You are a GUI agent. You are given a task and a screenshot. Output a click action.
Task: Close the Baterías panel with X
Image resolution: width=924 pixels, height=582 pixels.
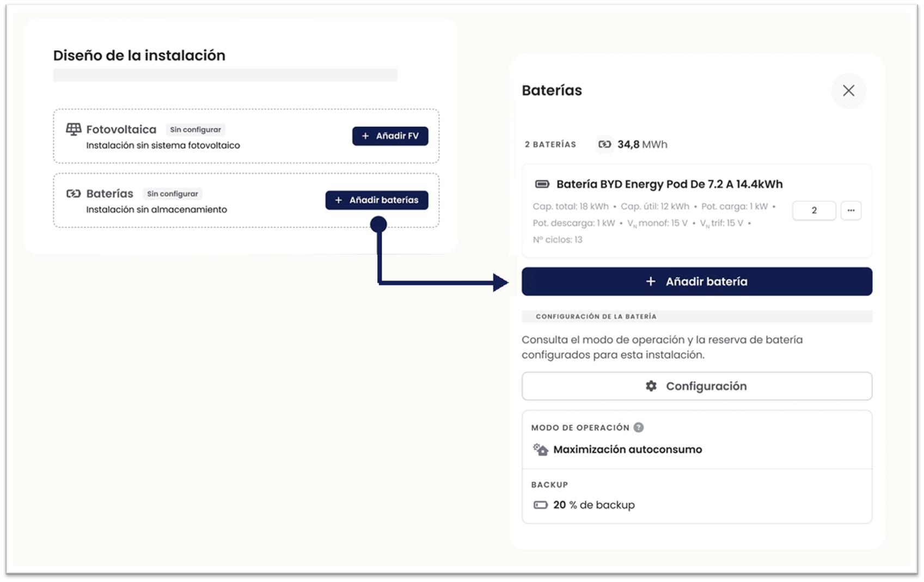(848, 91)
